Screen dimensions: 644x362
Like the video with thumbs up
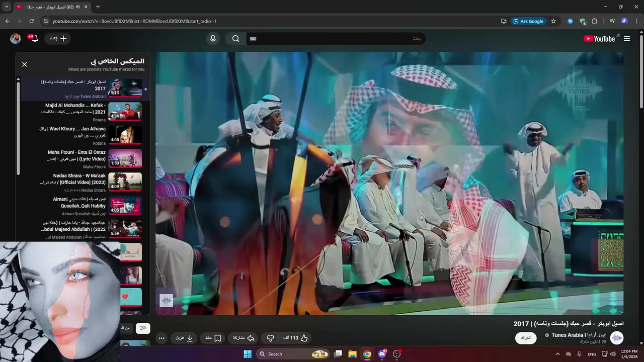click(x=295, y=338)
